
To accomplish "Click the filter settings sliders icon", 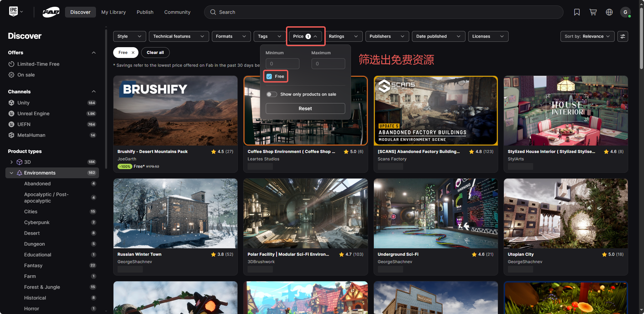I will pyautogui.click(x=623, y=36).
